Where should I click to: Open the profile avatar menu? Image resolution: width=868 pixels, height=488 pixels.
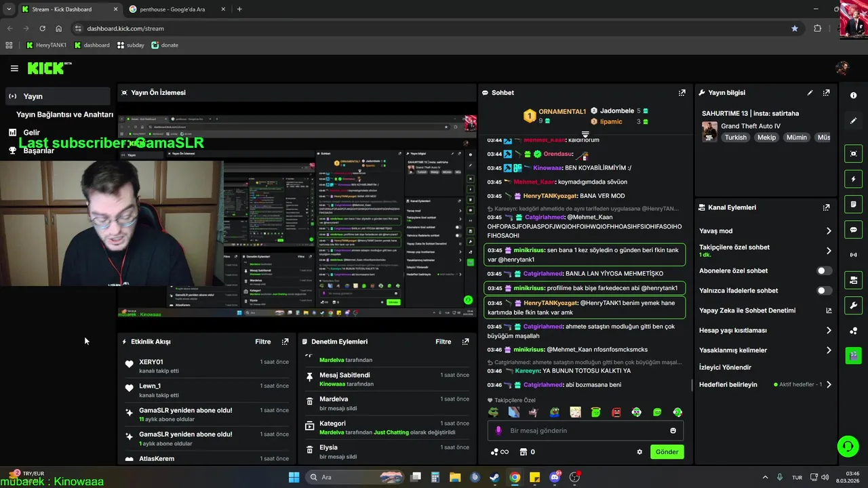(842, 68)
